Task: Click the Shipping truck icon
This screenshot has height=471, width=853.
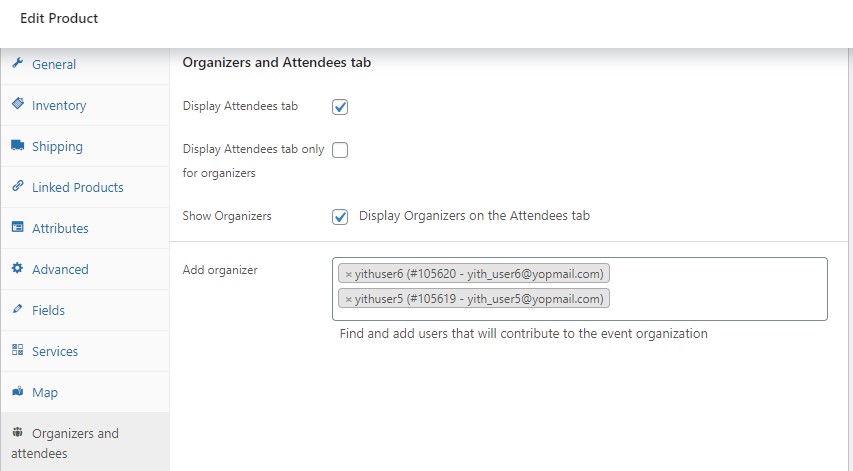Action: point(17,146)
